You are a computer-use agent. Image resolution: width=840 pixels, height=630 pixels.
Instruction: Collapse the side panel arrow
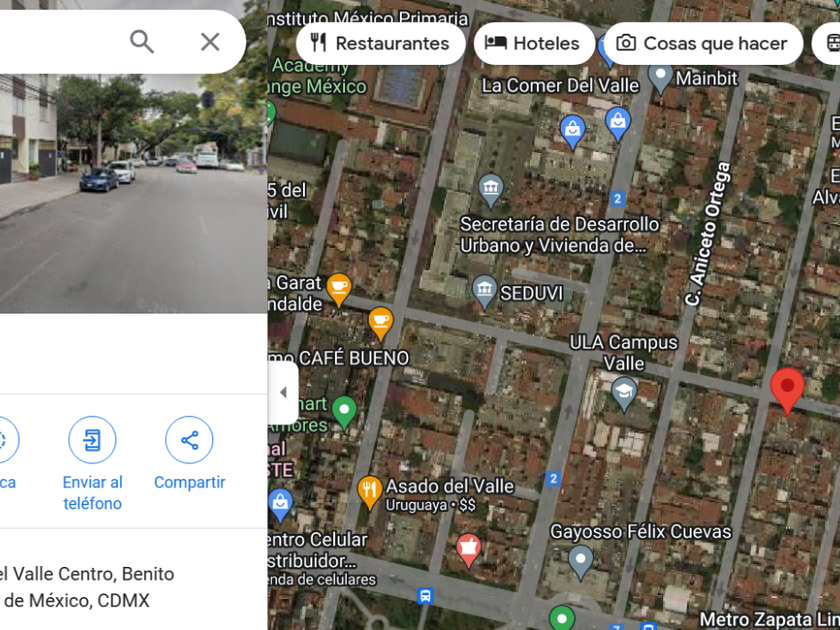pos(283,393)
